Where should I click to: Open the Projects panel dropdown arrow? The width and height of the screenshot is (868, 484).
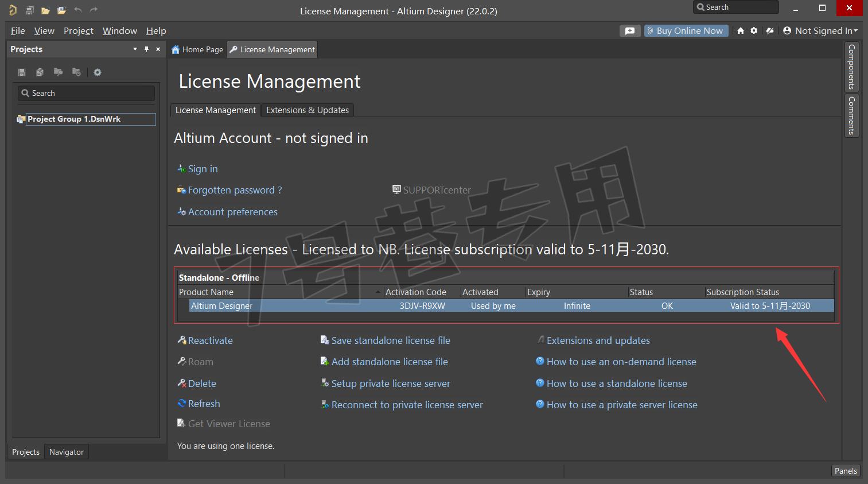135,49
